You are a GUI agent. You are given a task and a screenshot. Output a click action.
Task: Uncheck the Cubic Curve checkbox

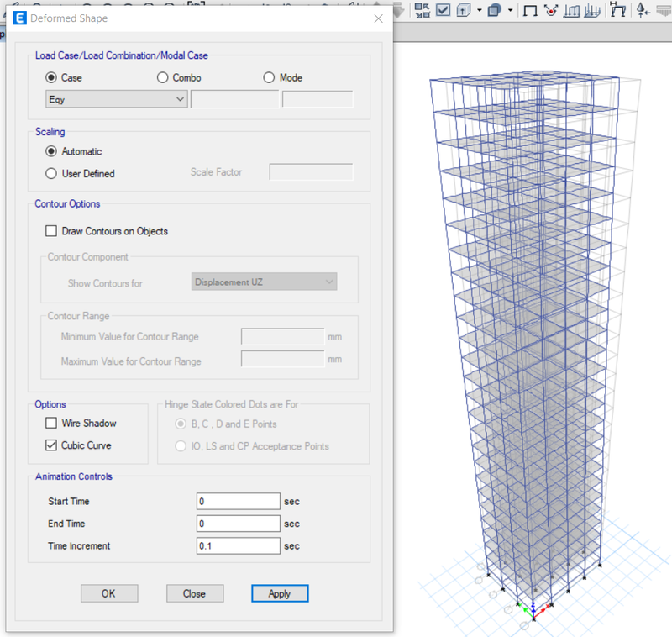click(x=51, y=445)
